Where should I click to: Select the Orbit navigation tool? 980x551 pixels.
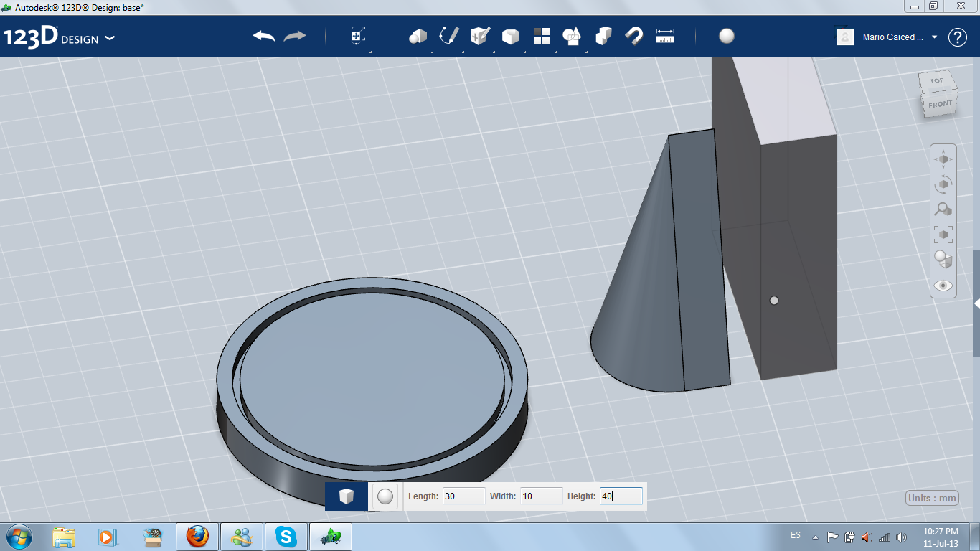[943, 184]
